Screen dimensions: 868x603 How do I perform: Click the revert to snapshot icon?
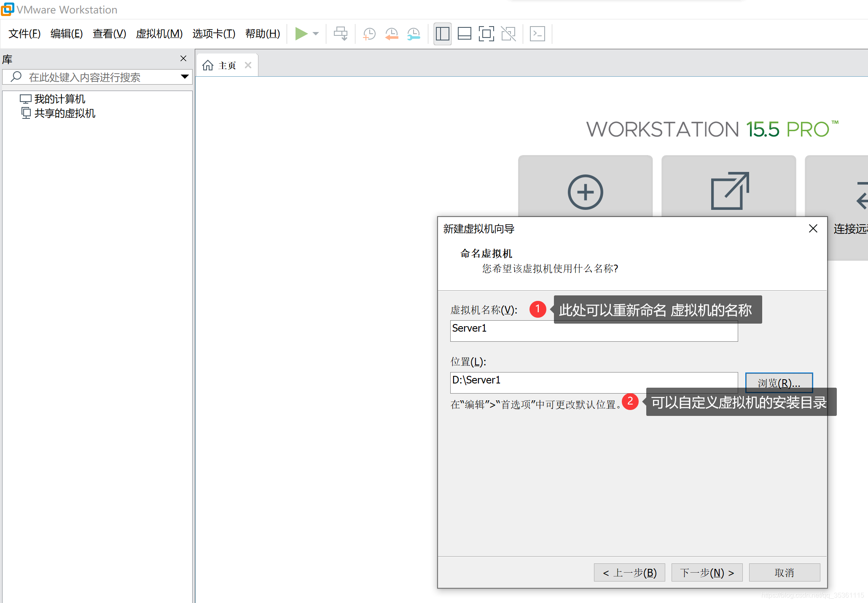392,34
